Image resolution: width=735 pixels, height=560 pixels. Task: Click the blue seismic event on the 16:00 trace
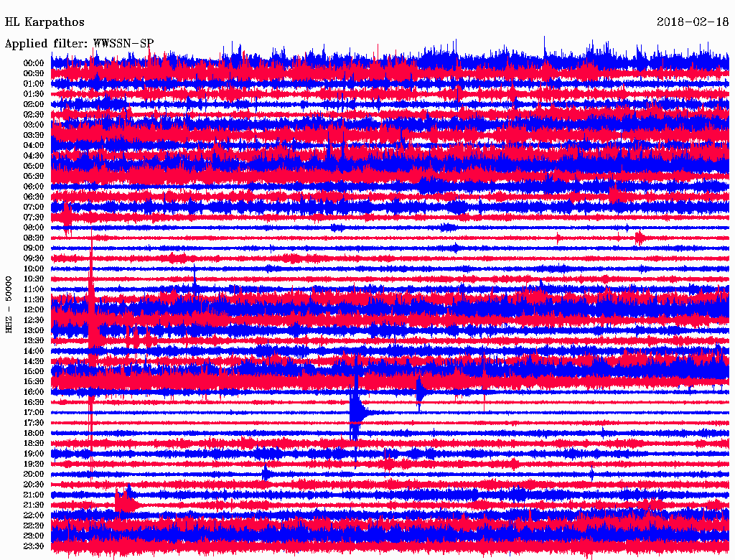(x=421, y=391)
